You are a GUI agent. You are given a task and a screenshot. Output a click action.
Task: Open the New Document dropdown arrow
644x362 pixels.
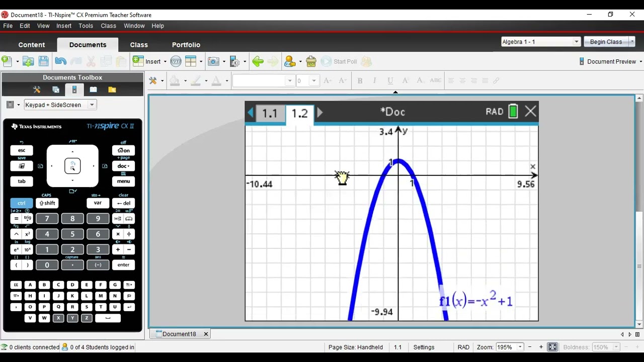(17, 61)
